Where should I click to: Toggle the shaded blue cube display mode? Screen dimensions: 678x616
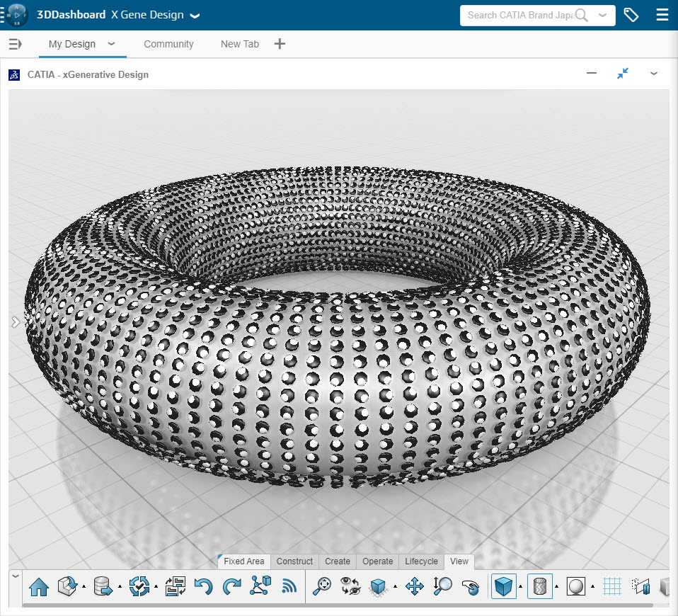504,586
